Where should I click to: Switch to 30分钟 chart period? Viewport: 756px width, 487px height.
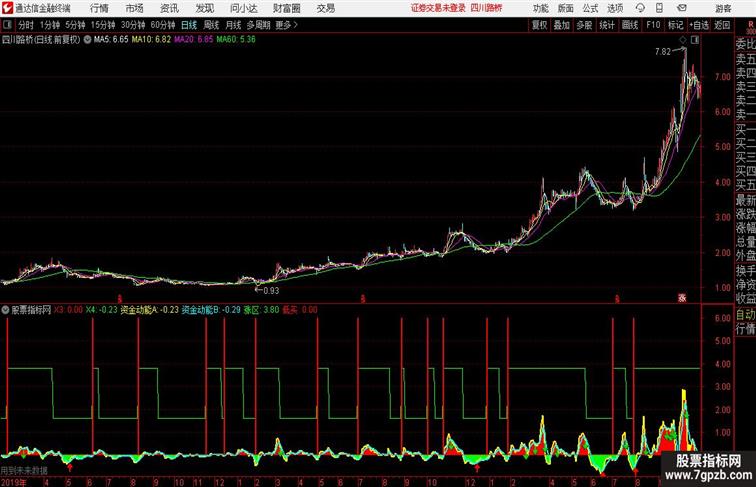pos(133,25)
